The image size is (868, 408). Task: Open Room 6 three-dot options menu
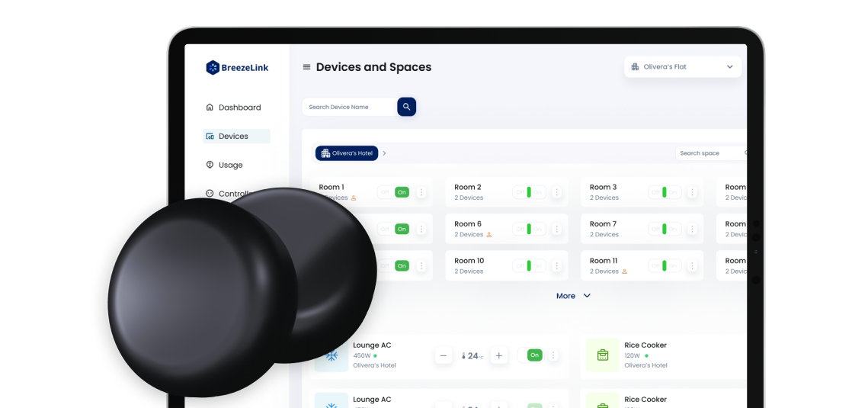tap(557, 229)
